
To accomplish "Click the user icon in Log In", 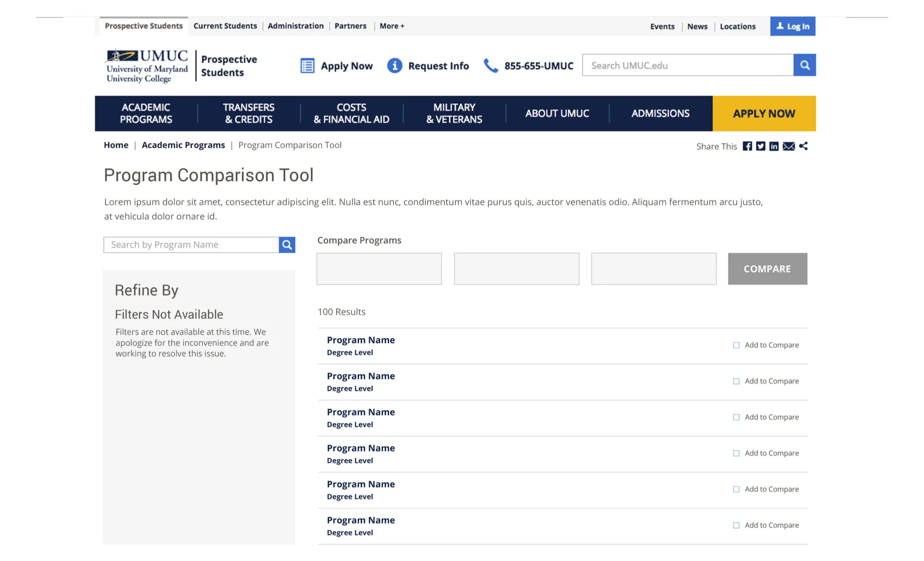I will [x=780, y=26].
